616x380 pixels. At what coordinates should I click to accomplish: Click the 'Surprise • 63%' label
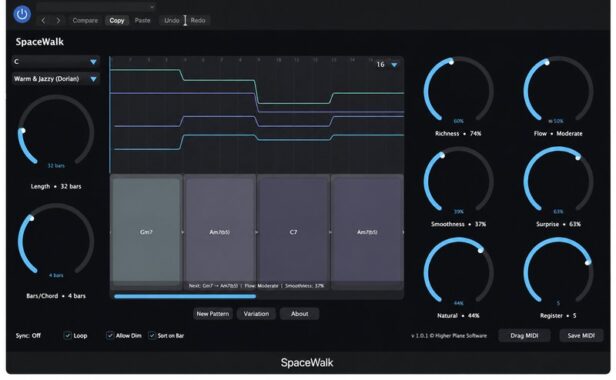(558, 224)
